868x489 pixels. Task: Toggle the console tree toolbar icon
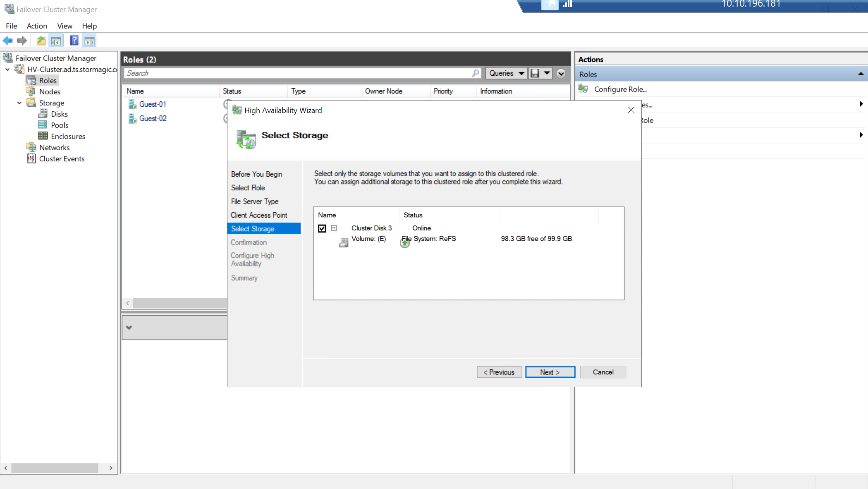pyautogui.click(x=56, y=41)
